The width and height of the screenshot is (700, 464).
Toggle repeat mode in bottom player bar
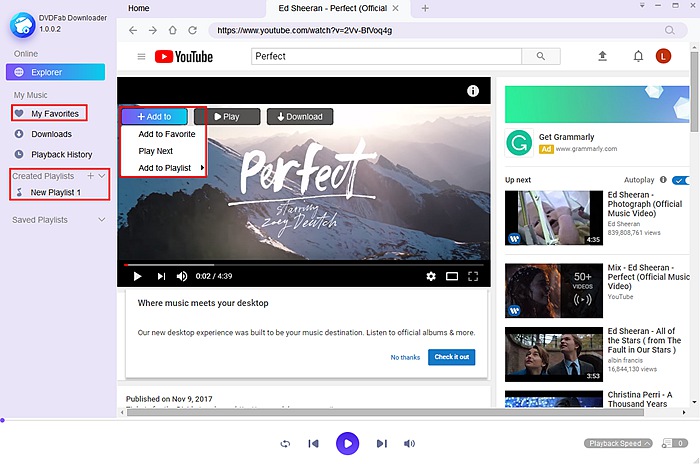click(285, 444)
